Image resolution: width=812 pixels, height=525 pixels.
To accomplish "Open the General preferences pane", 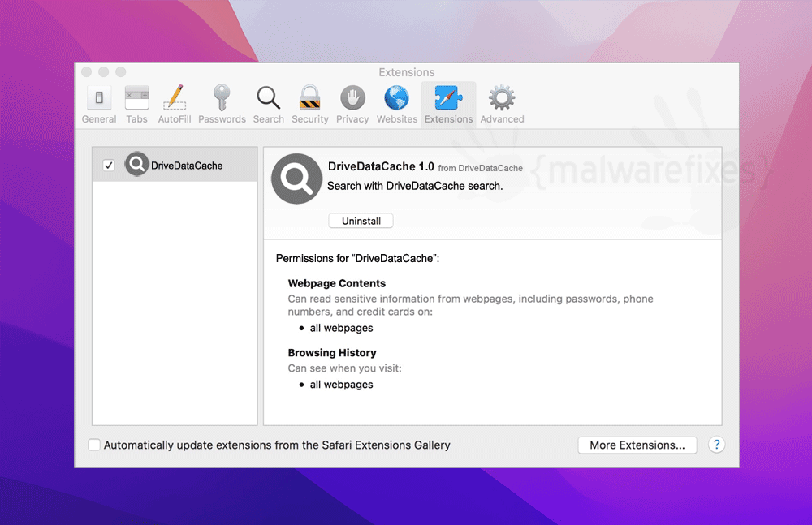I will point(99,105).
